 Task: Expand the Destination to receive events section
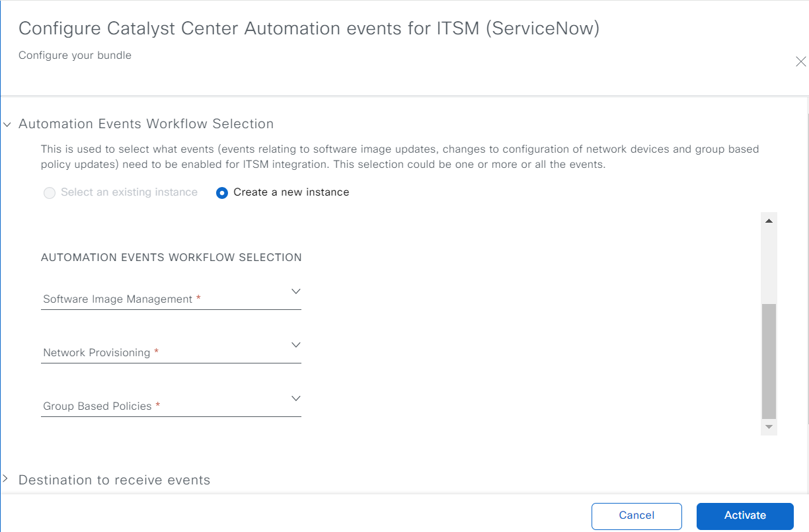point(6,478)
